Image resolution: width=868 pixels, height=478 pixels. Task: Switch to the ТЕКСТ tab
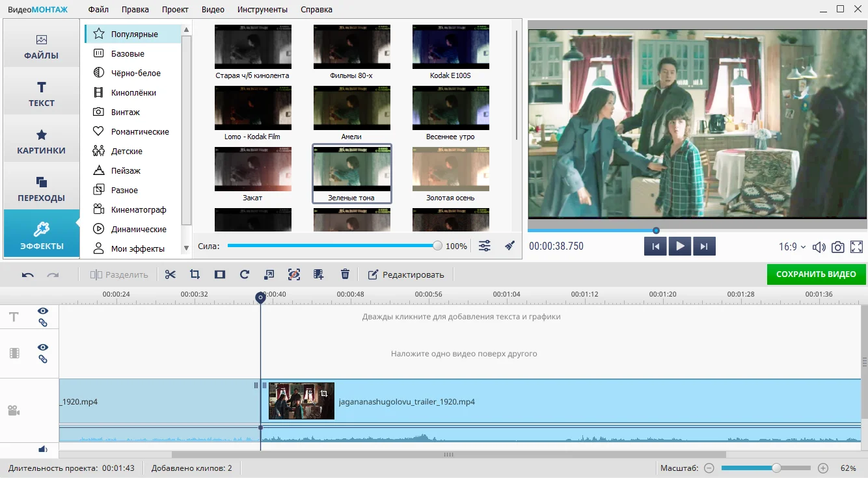tap(42, 91)
